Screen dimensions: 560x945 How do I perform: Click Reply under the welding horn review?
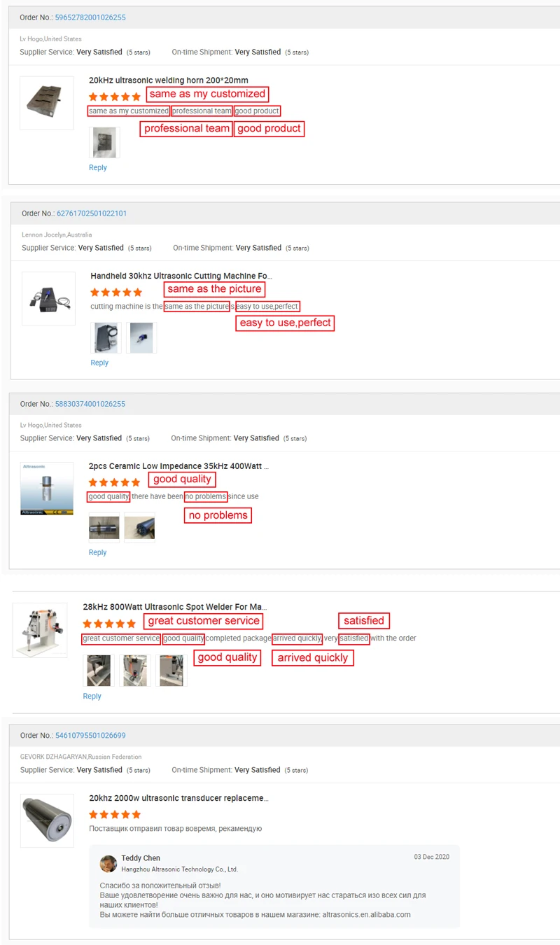click(98, 168)
